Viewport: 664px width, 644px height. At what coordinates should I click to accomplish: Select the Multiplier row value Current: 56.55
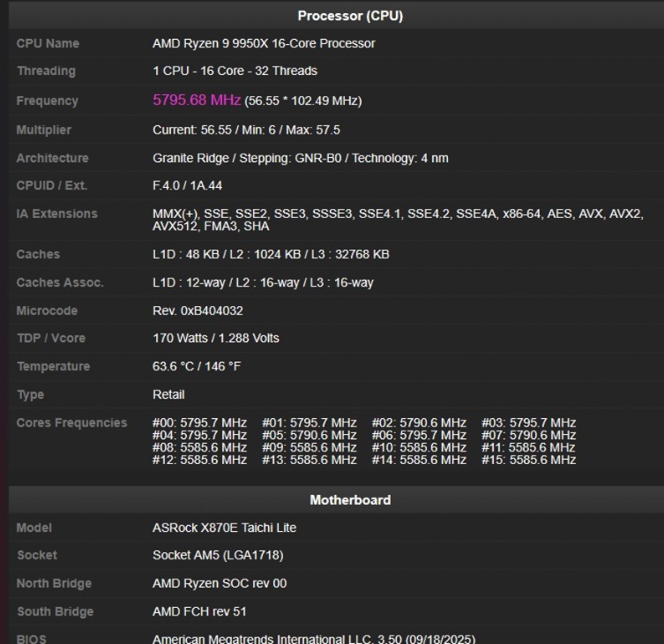[246, 130]
